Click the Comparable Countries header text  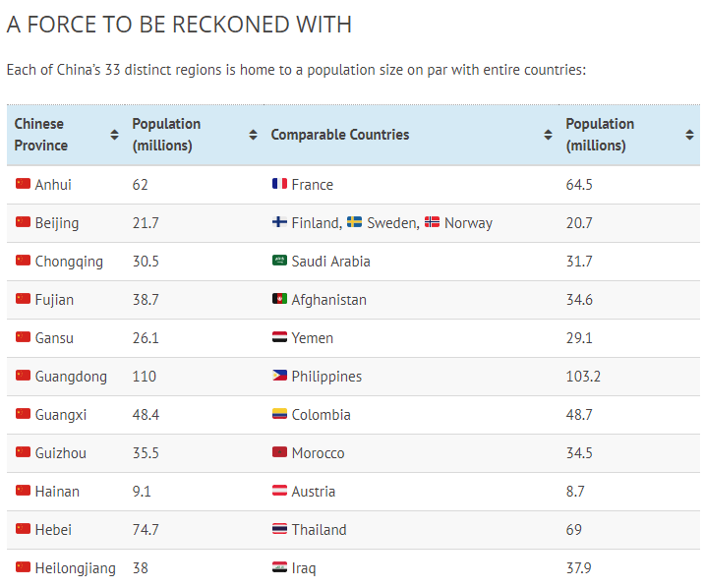click(339, 135)
